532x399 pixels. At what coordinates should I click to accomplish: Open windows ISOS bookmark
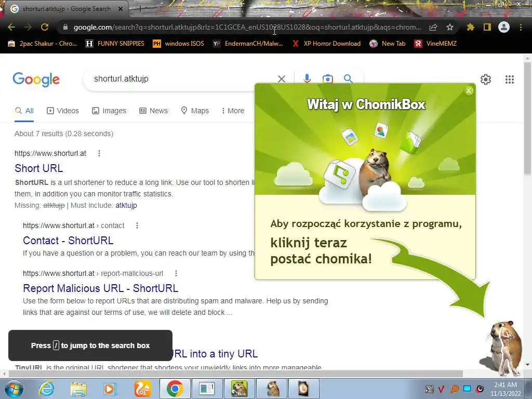[x=179, y=44]
